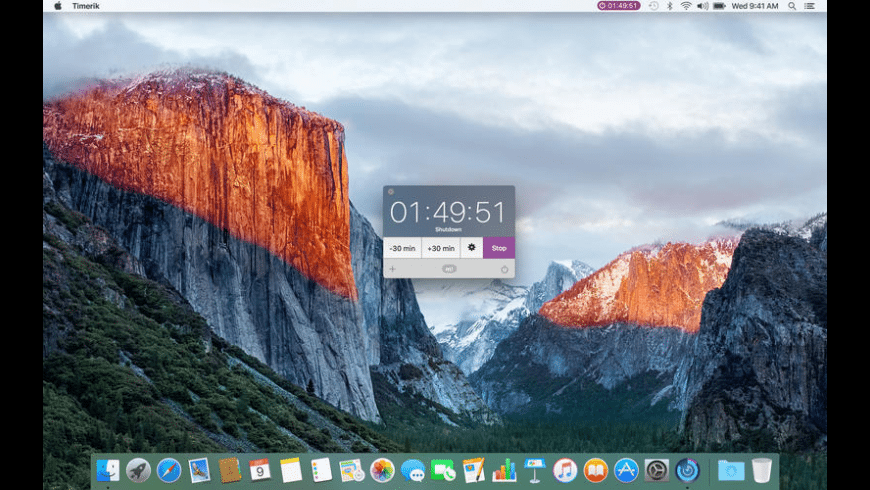Close the Timerik timer widget
The width and height of the screenshot is (870, 490).
click(391, 191)
